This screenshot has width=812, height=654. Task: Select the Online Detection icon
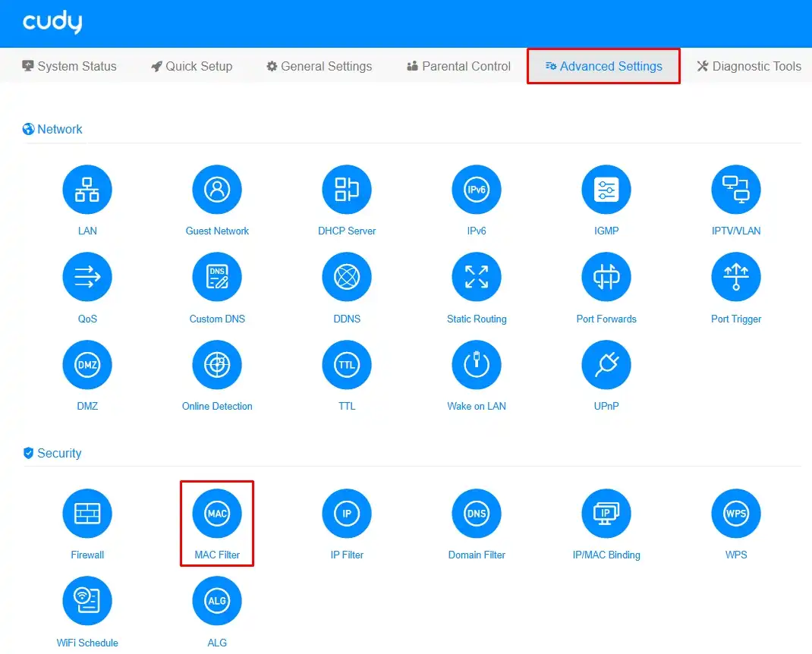(217, 364)
